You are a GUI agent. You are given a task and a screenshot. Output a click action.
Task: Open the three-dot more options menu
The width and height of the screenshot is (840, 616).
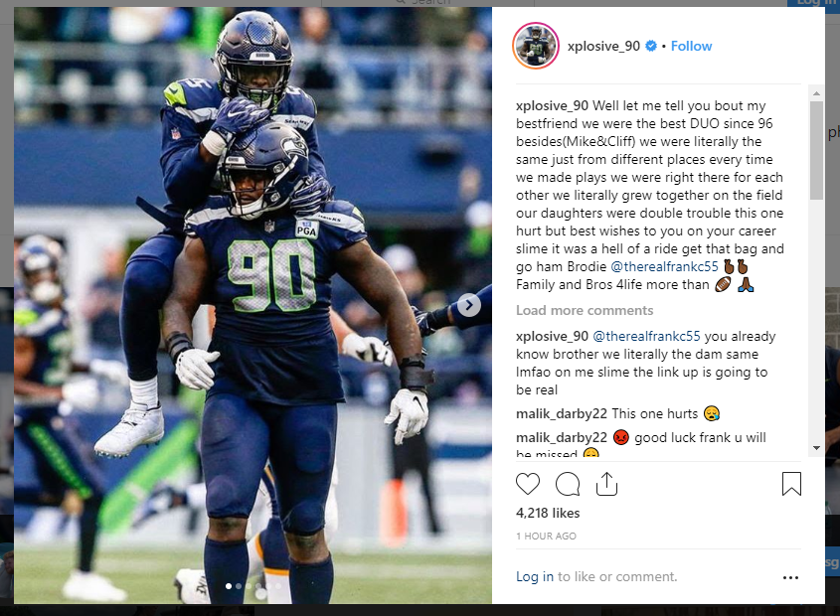pos(790,577)
